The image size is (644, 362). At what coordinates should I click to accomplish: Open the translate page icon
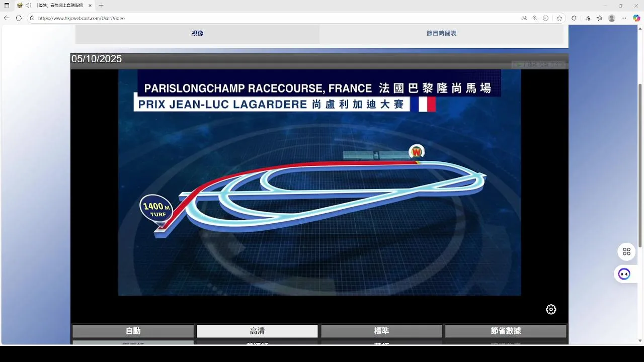pyautogui.click(x=524, y=18)
